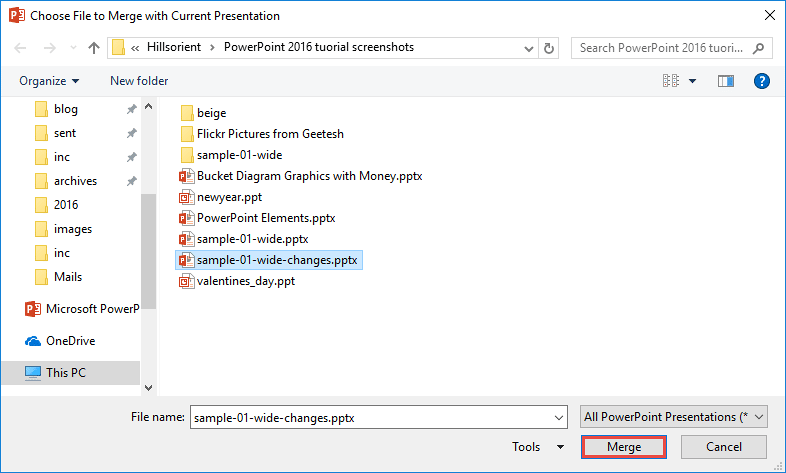Open recent locations dropdown arrow
The image size is (786, 473).
coord(73,48)
